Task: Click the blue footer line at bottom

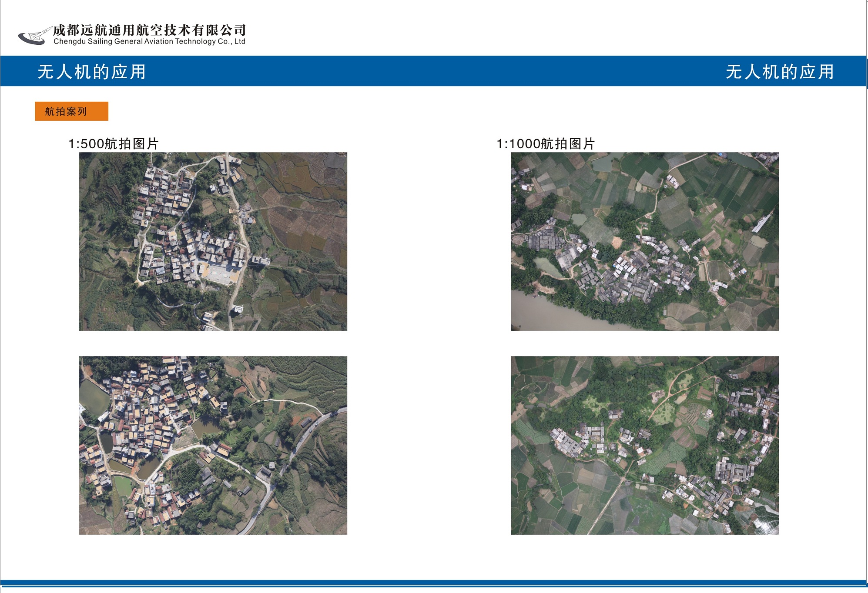Action: pos(434,583)
